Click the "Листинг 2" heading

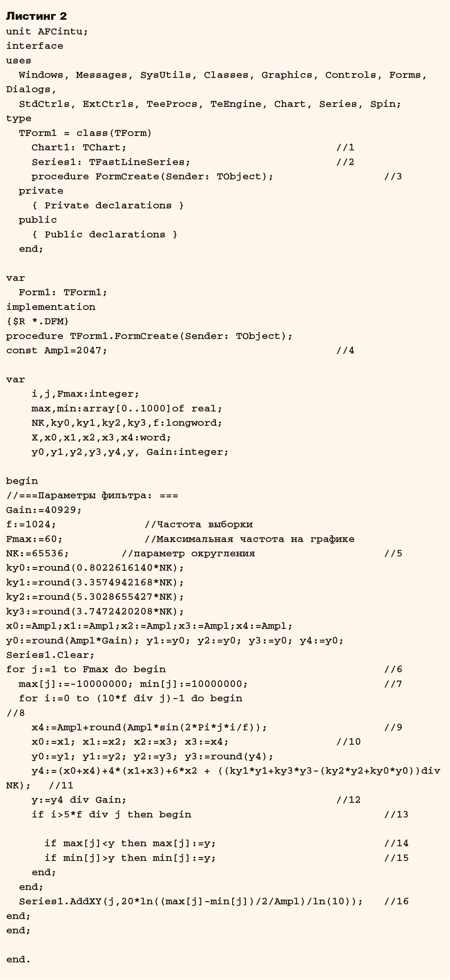36,16
